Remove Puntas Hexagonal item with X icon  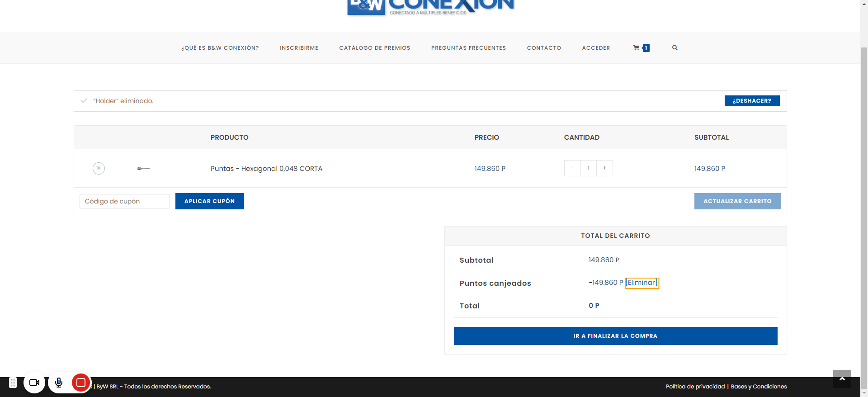tap(99, 168)
